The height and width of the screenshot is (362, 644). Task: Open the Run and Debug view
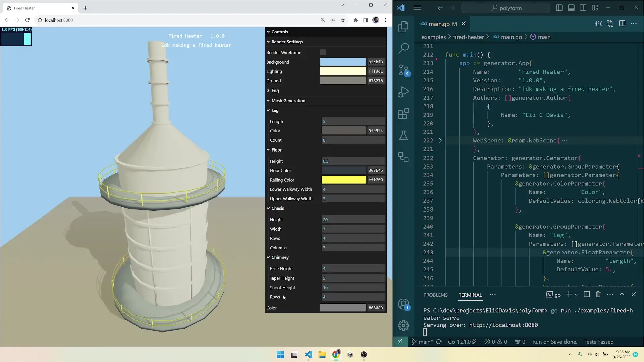tap(404, 92)
